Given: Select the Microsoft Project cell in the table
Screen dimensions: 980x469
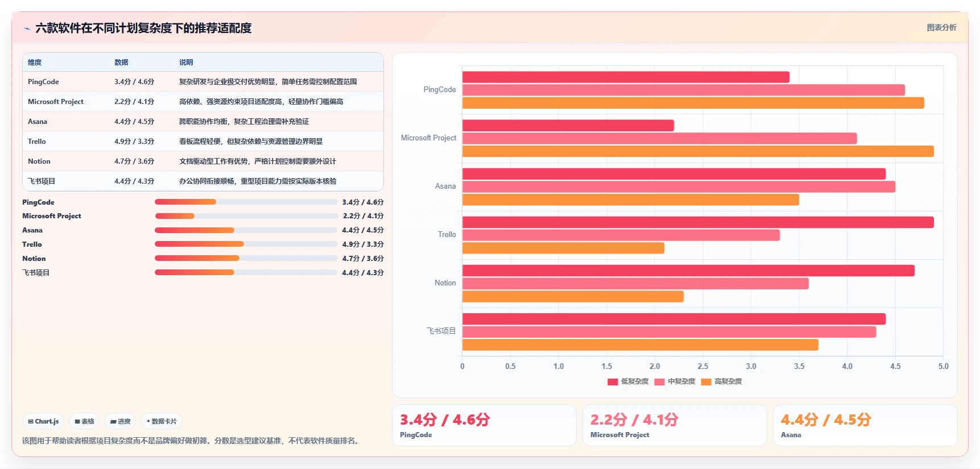Looking at the screenshot, I should pyautogui.click(x=56, y=102).
